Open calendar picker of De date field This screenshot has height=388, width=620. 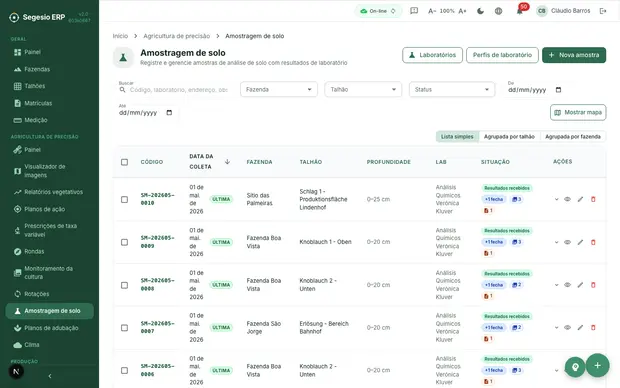(558, 90)
